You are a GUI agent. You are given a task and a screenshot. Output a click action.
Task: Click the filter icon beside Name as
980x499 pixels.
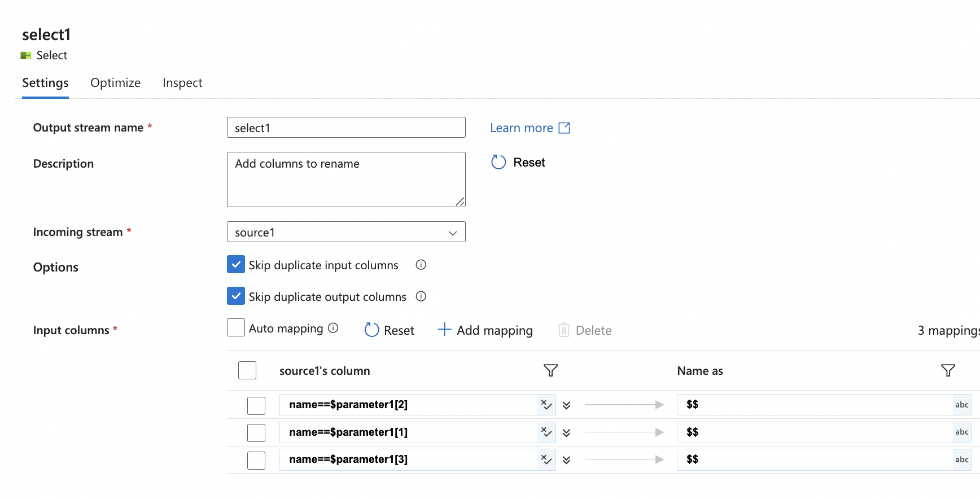(x=948, y=370)
